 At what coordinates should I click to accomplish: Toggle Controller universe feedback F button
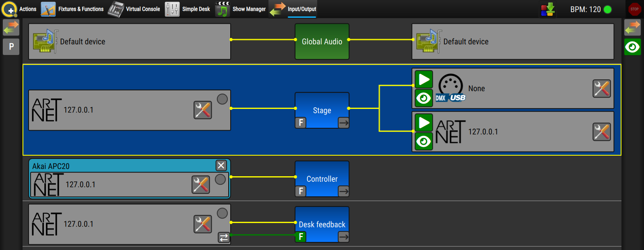click(301, 191)
